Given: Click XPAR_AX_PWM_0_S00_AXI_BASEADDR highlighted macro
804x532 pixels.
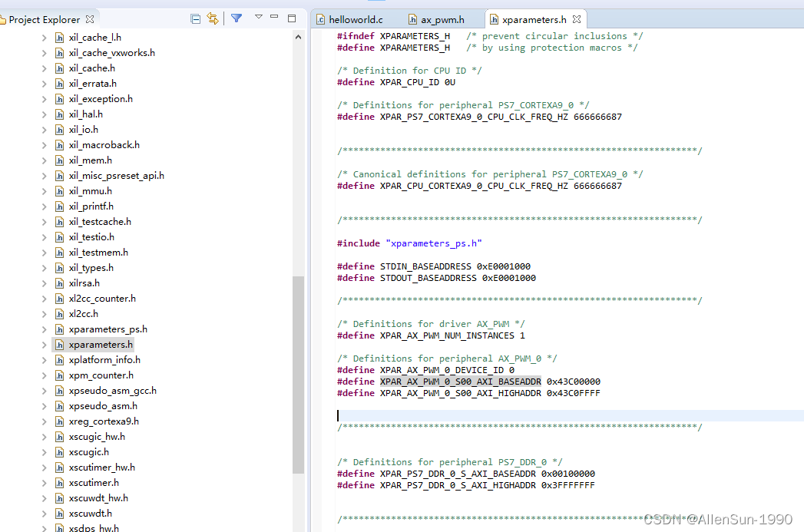Looking at the screenshot, I should pyautogui.click(x=461, y=382).
